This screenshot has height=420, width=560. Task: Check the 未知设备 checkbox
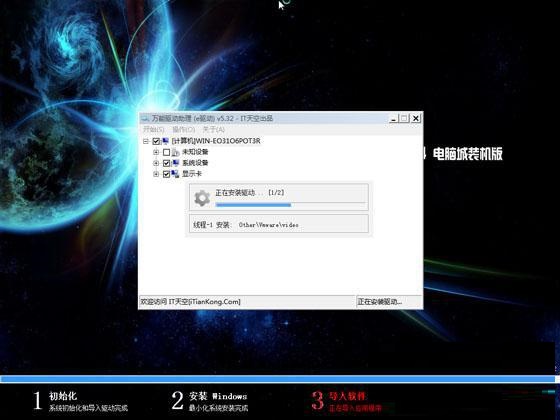click(166, 152)
